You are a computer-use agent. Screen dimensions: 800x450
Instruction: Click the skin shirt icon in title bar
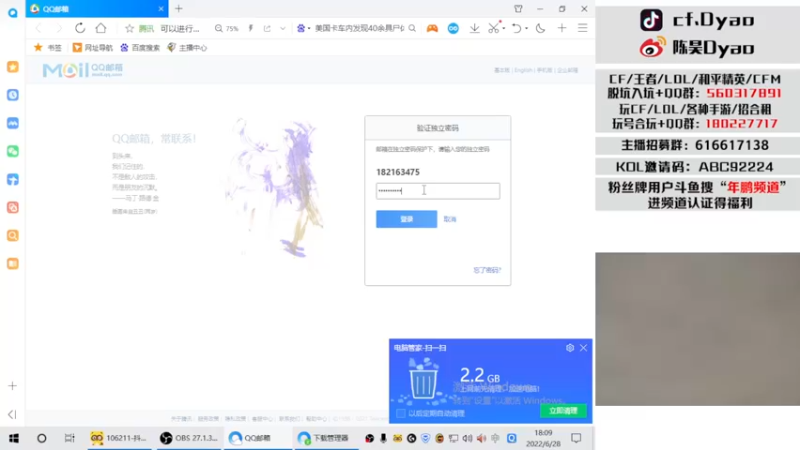pos(518,9)
